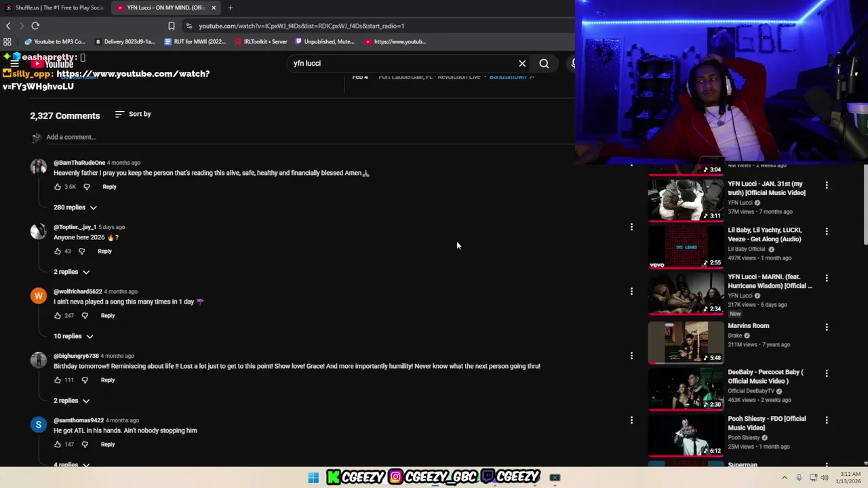Open options menu for @wolfrichard5622 comment
This screenshot has width=868, height=488.
[631, 291]
